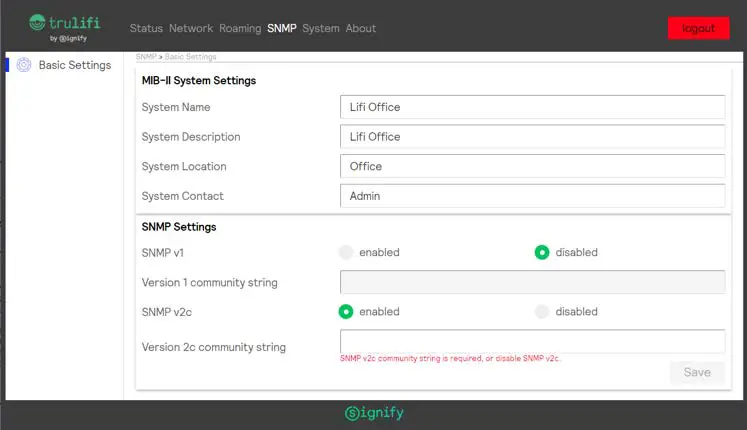The height and width of the screenshot is (430, 747).
Task: Click the System Description input field
Action: pos(533,137)
